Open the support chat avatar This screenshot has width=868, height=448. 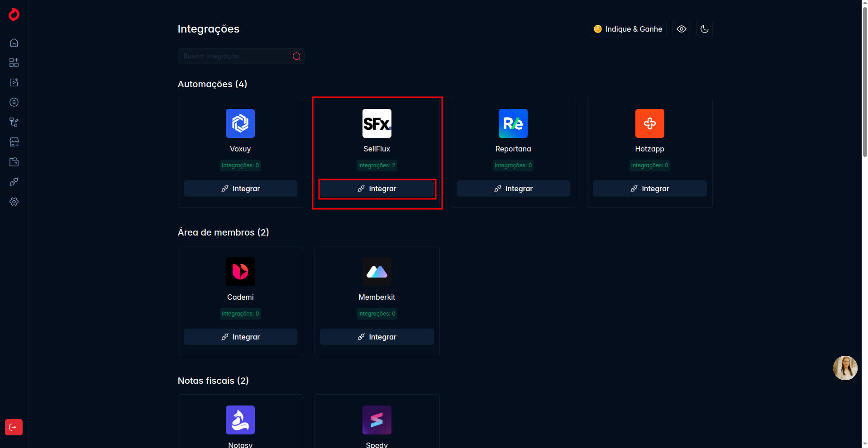pos(845,368)
